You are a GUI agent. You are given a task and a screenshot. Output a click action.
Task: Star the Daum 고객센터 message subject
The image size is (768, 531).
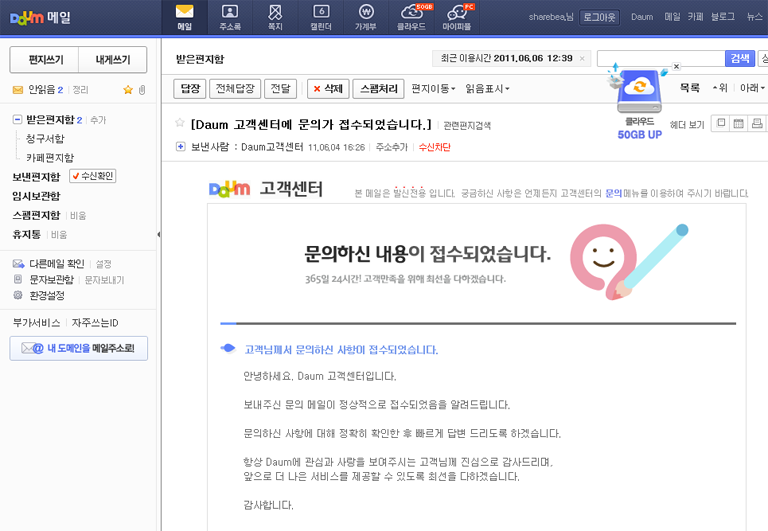pos(180,122)
